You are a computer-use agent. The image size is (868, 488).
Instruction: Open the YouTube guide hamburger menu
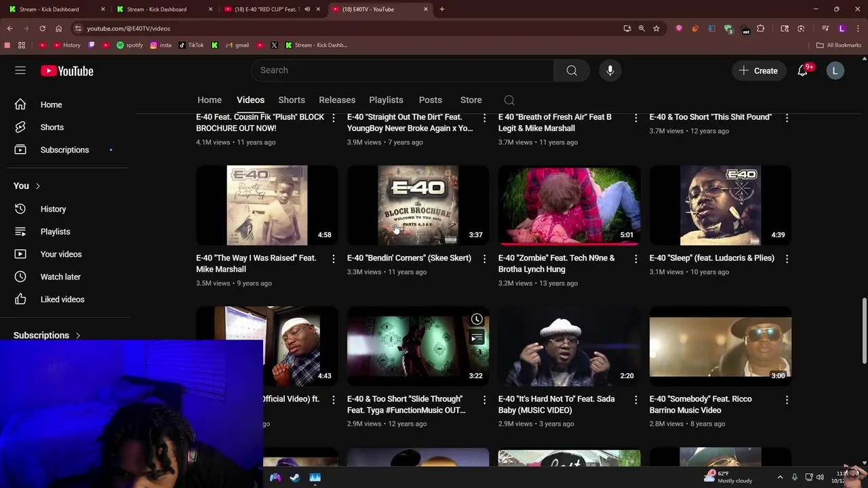click(20, 70)
